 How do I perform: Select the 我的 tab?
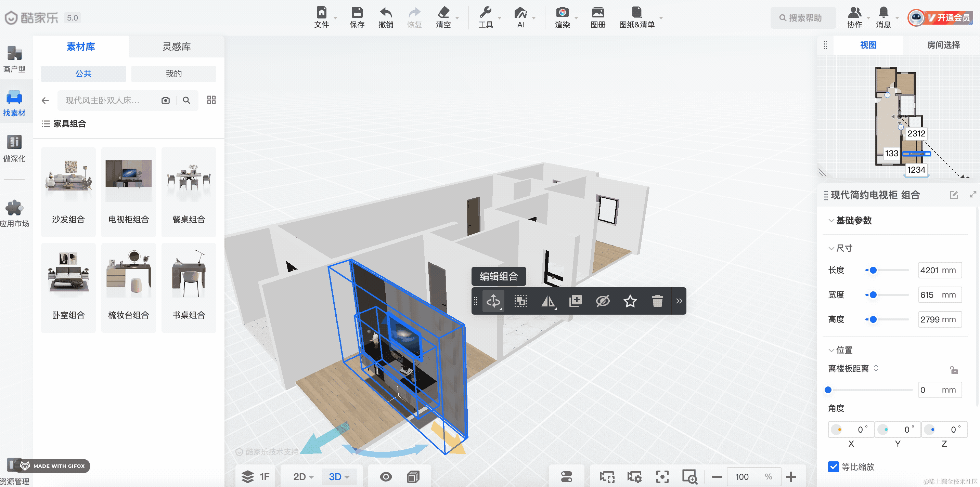tap(173, 74)
